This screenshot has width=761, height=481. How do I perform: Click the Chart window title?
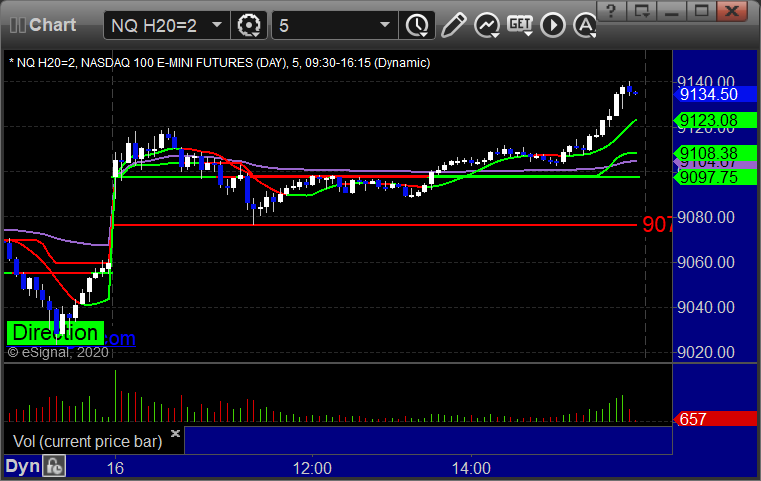point(52,25)
